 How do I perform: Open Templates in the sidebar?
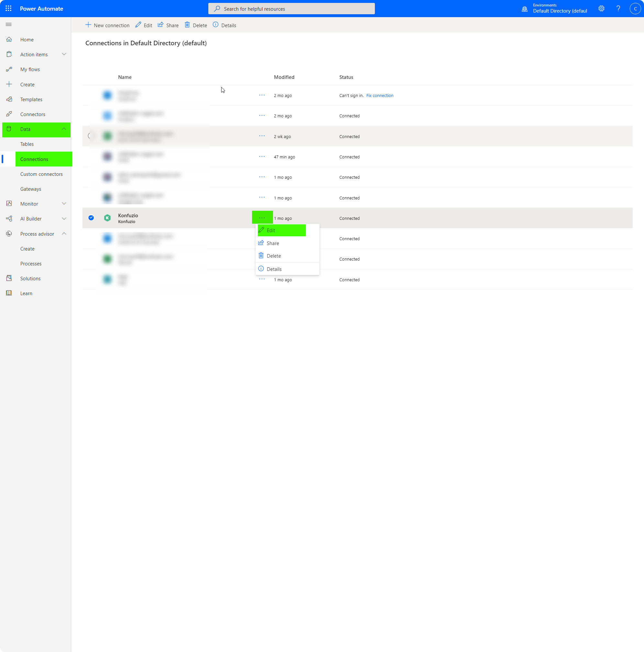[31, 100]
